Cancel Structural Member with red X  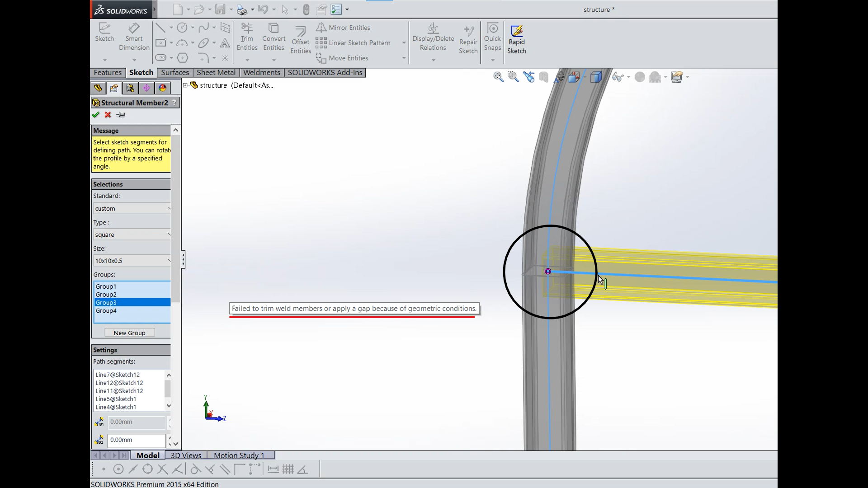click(108, 115)
